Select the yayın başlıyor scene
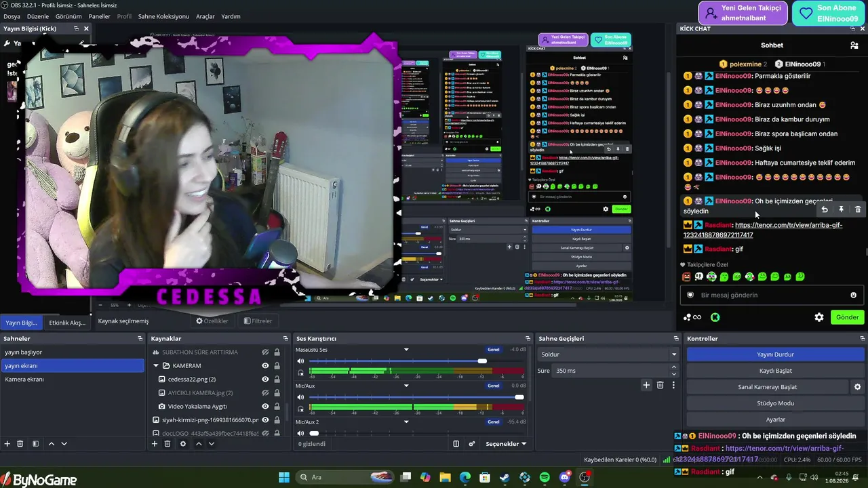This screenshot has width=868, height=488. point(72,352)
